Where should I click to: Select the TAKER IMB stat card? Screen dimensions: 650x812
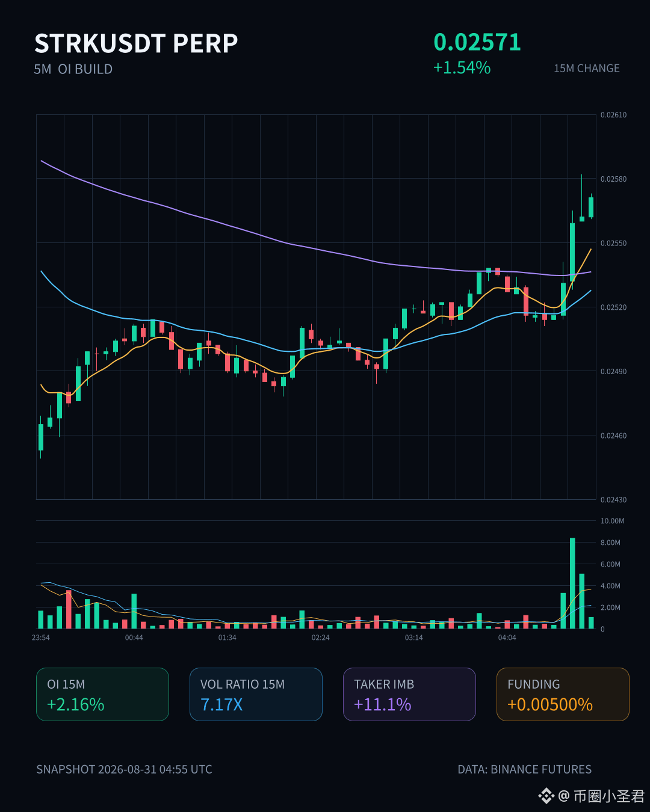coord(409,694)
